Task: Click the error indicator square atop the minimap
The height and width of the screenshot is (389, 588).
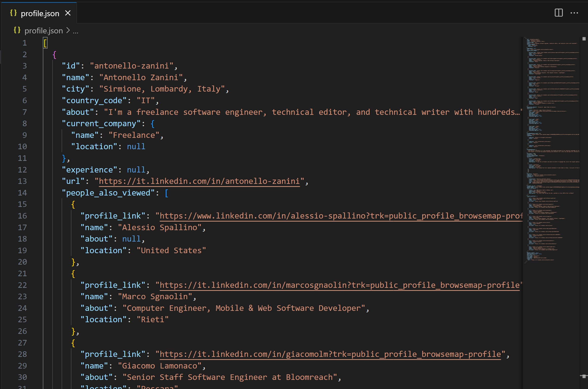Action: point(583,38)
